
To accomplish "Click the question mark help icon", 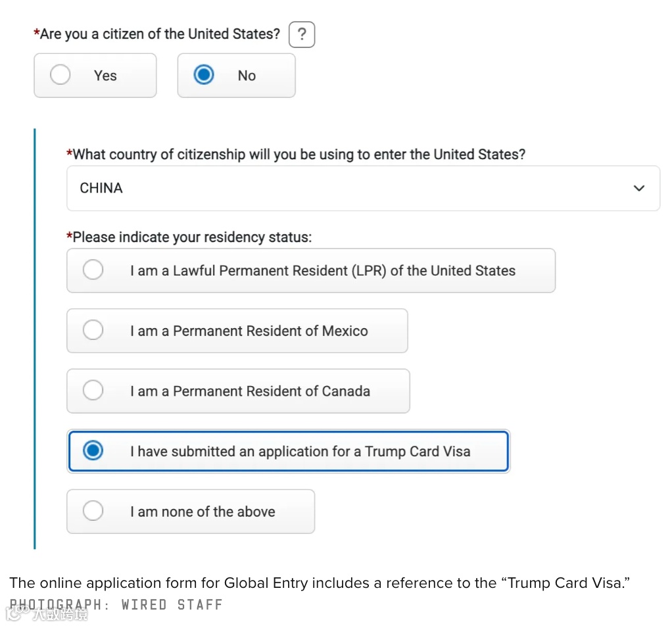I will tap(302, 35).
